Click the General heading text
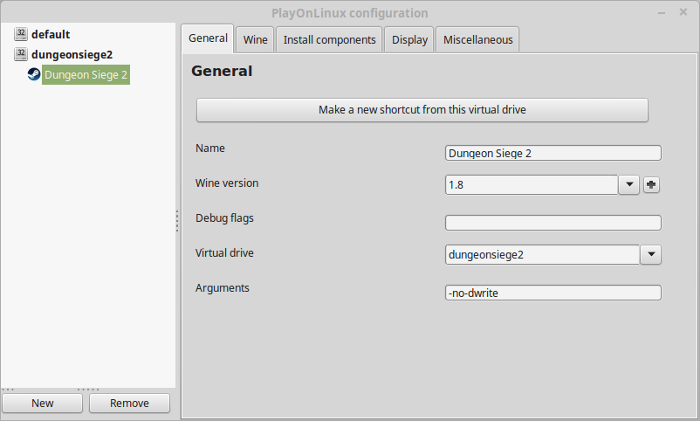The width and height of the screenshot is (700, 421). [x=221, y=71]
